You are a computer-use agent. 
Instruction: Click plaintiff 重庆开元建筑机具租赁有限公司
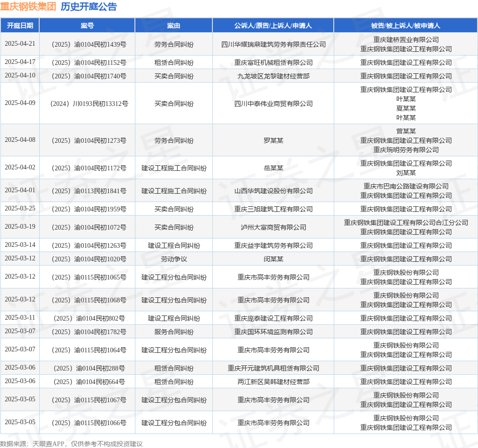[x=274, y=369]
